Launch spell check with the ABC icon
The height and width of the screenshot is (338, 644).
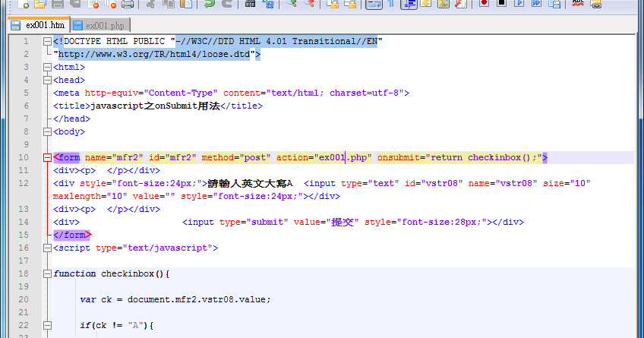click(x=578, y=4)
